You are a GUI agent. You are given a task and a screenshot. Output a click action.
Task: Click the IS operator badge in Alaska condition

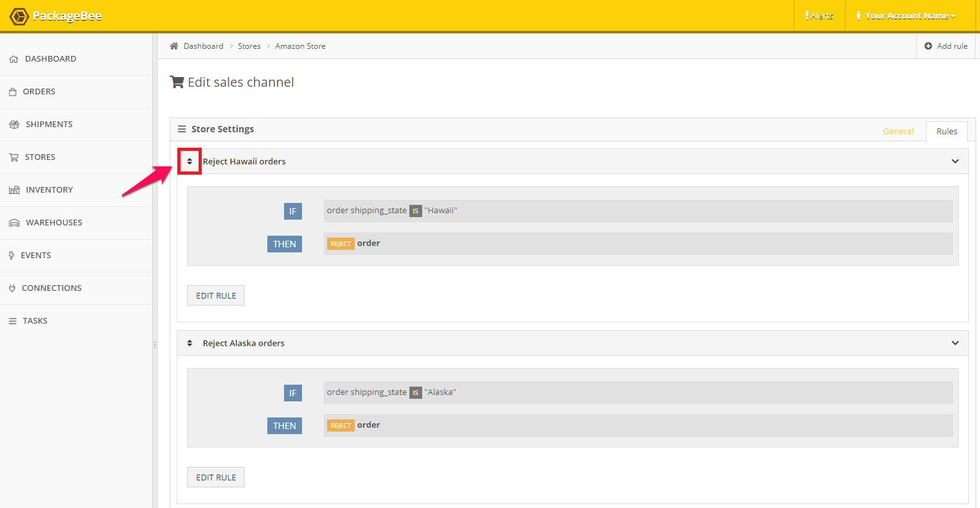(416, 392)
